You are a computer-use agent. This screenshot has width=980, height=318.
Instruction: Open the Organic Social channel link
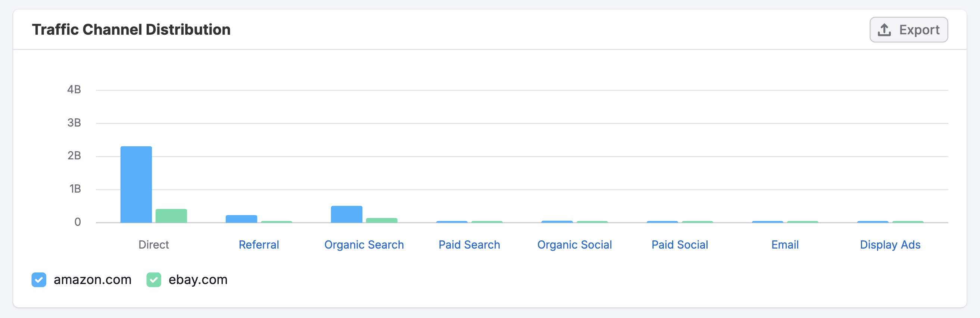[x=574, y=244]
